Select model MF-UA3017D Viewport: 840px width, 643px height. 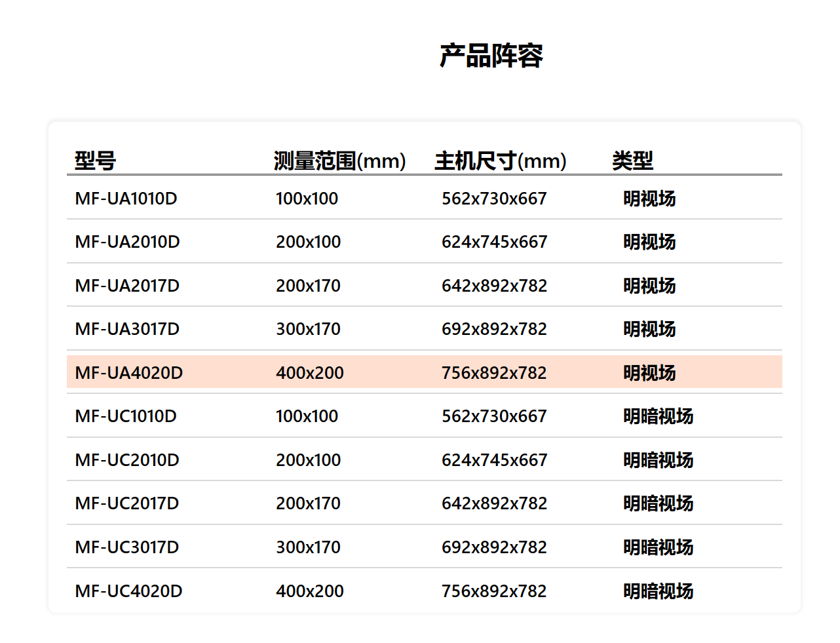tap(127, 329)
